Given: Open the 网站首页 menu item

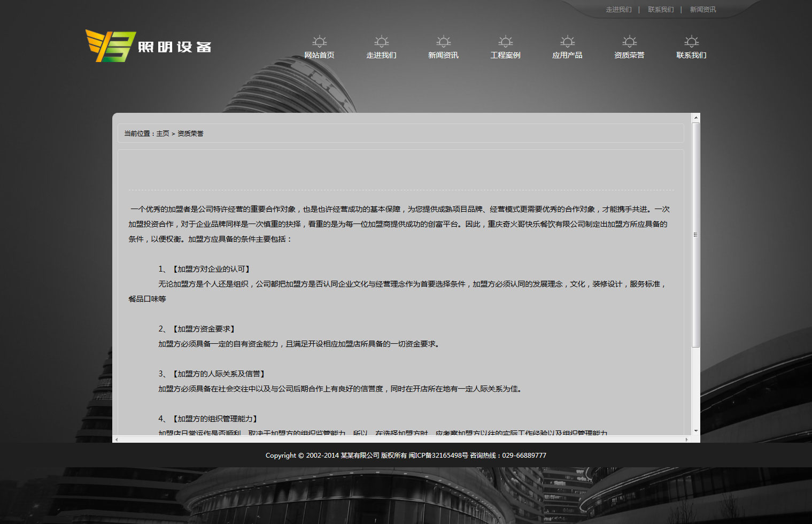Looking at the screenshot, I should [319, 55].
